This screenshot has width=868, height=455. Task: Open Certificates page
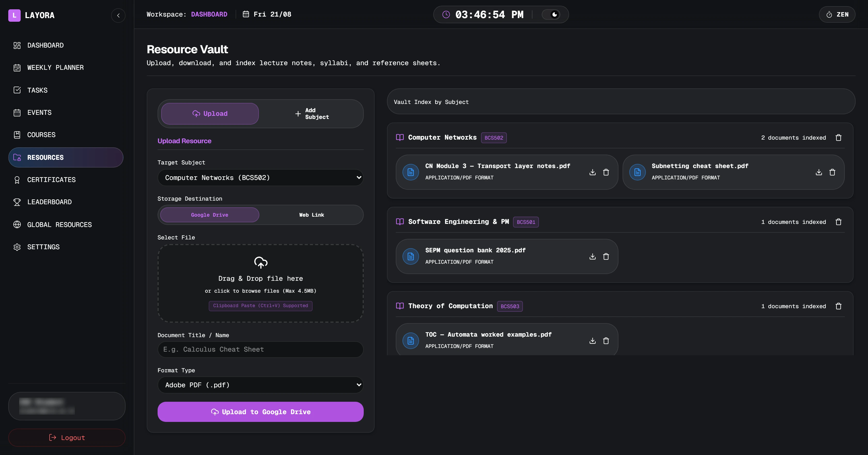point(66,180)
